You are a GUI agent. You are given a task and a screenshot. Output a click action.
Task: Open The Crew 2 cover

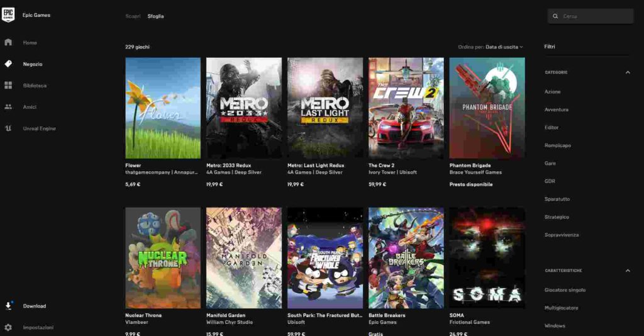pos(406,108)
